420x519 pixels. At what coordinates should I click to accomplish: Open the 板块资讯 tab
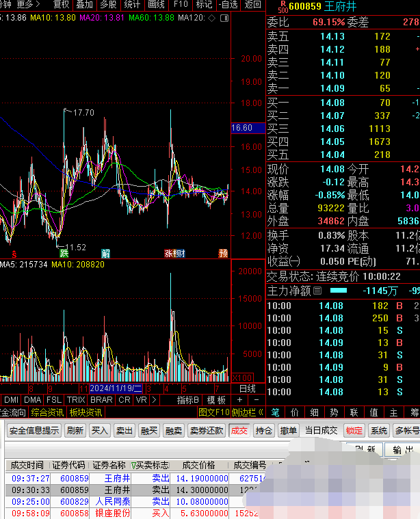(x=86, y=412)
